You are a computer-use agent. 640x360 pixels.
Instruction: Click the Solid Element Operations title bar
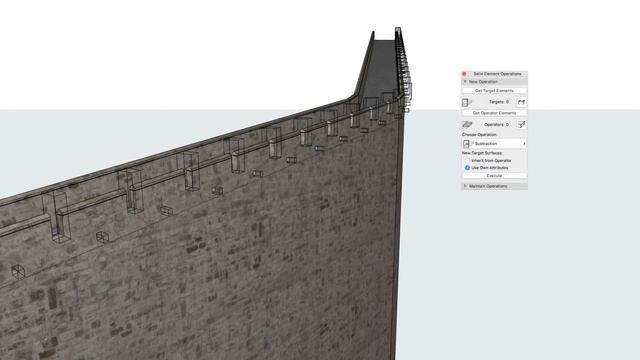pos(494,74)
